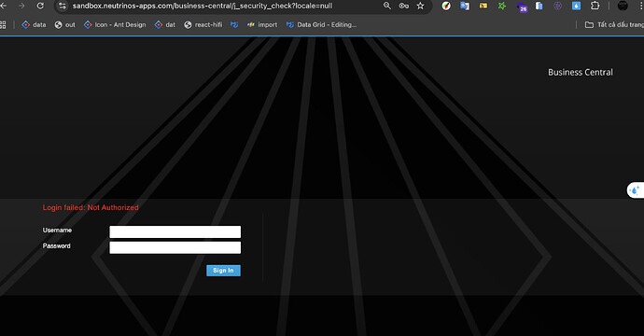Click the address bar URL text
This screenshot has height=336, width=644.
coord(203,6)
